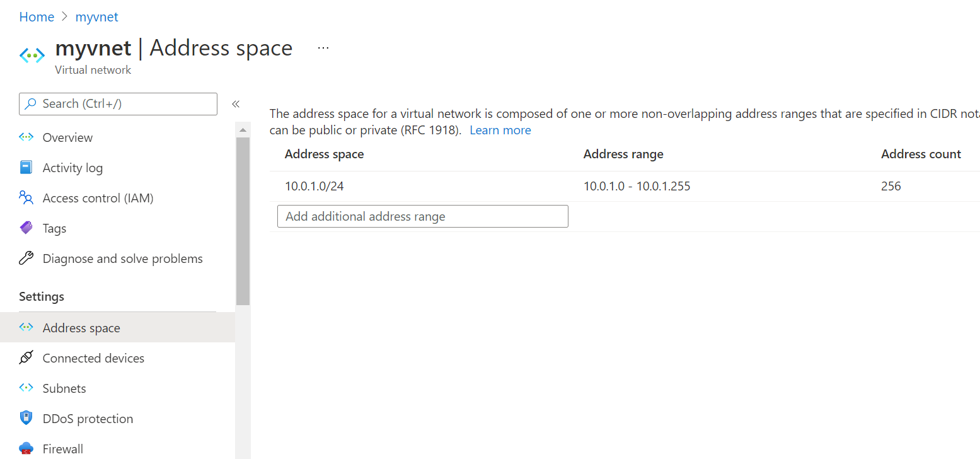Click the Virtual network subtitle text
The image size is (980, 459).
(x=93, y=70)
